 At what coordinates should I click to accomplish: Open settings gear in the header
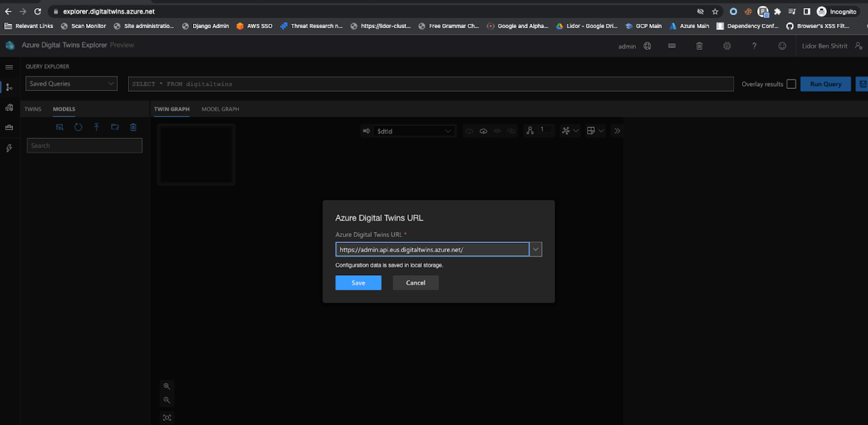coord(727,46)
